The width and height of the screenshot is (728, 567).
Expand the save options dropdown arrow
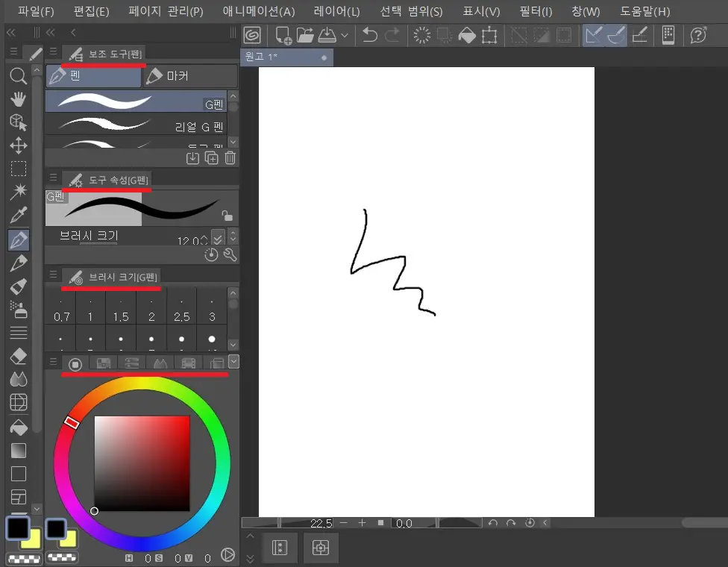click(345, 35)
